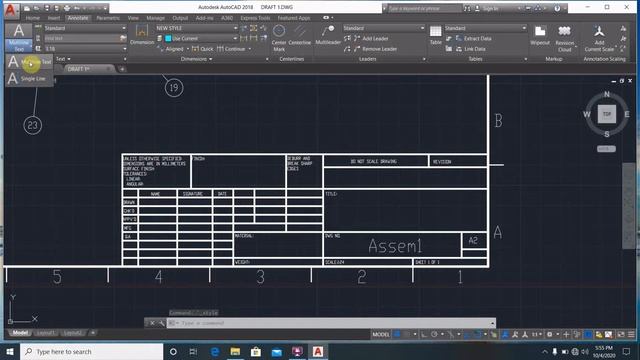The height and width of the screenshot is (360, 640).
Task: Switch to the View ribbon tab
Action: [133, 18]
